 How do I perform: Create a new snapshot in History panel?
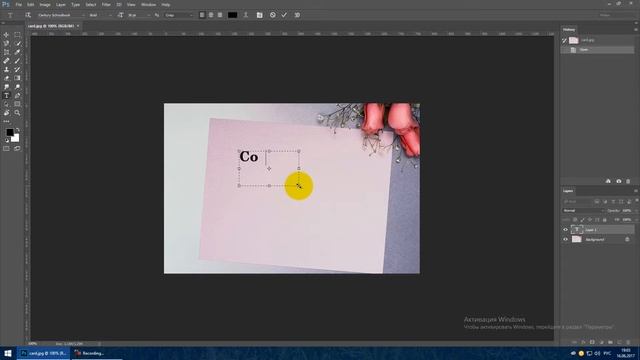(619, 181)
